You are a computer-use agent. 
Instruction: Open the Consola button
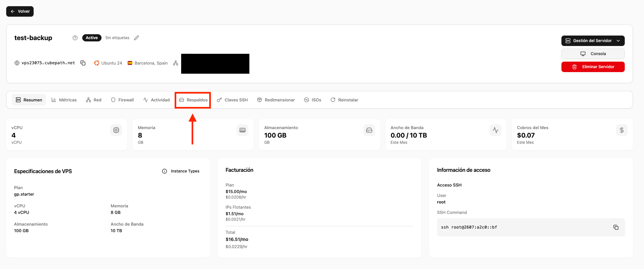click(x=593, y=54)
